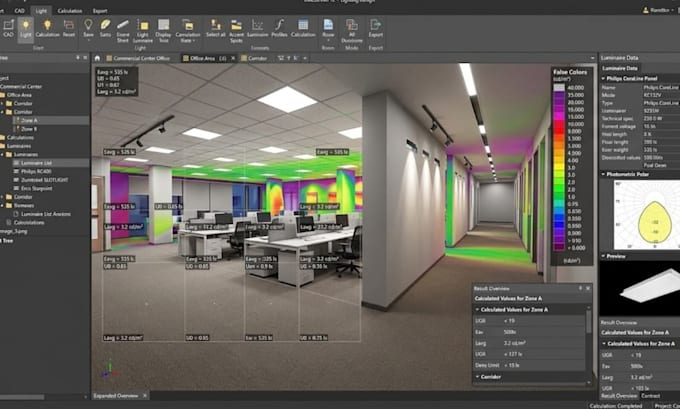The image size is (680, 409).
Task: Close the Office Area document tab
Action: [233, 58]
